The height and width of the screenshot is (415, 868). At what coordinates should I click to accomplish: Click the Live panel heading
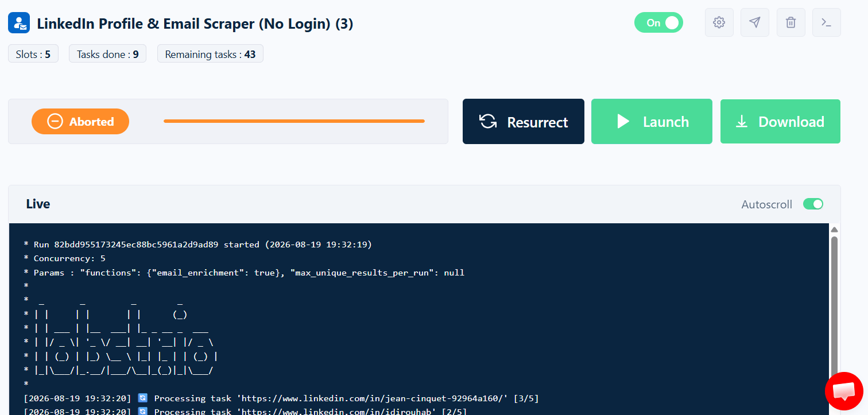(x=38, y=204)
